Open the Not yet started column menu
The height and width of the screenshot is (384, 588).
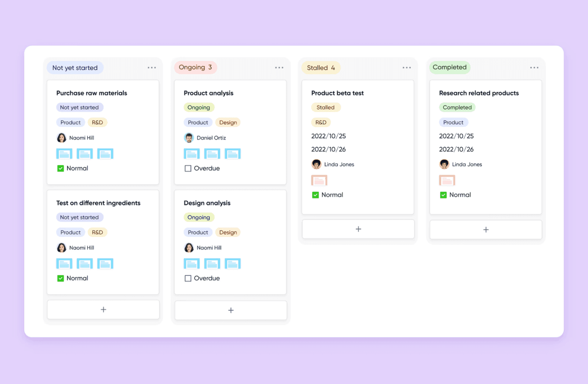152,67
